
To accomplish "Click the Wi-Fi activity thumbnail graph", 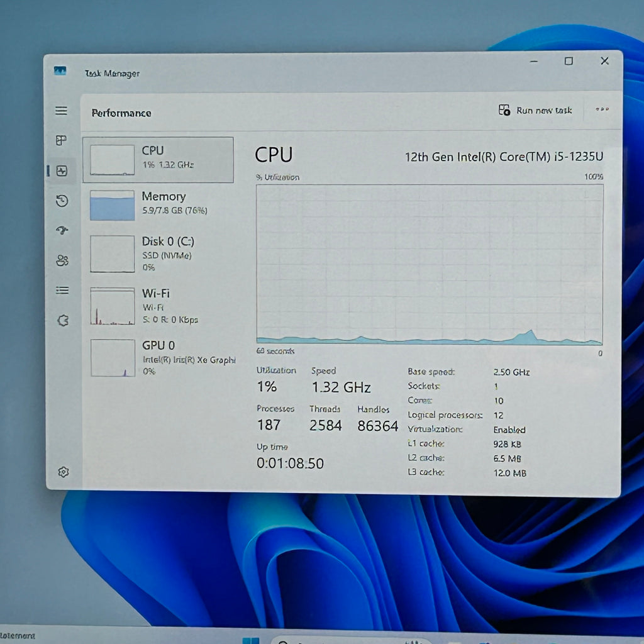I will coord(113,306).
